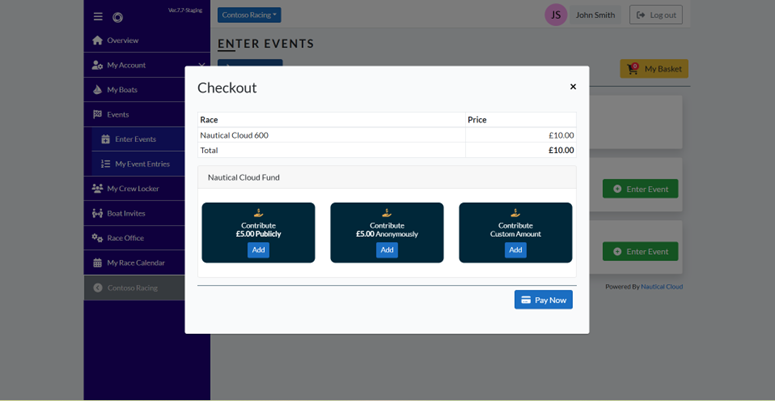
Task: Add the £5.00 public contribution
Action: 258,250
